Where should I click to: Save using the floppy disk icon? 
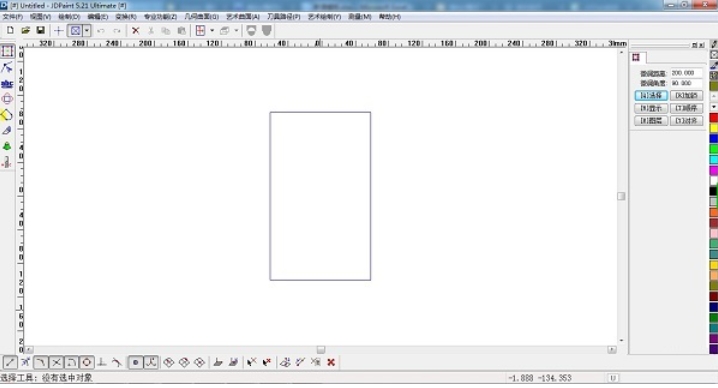40,30
